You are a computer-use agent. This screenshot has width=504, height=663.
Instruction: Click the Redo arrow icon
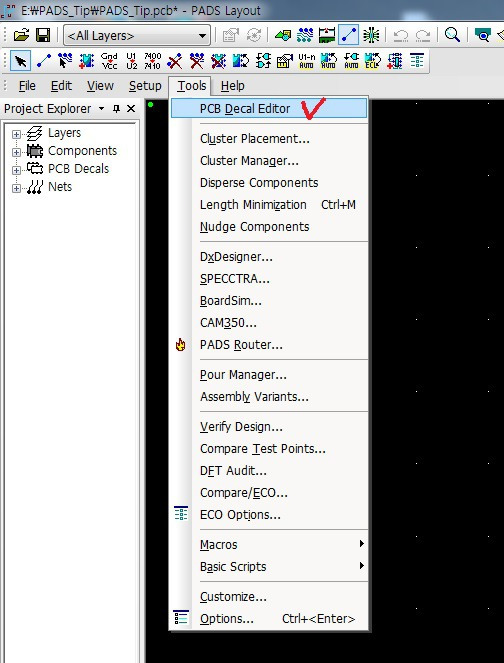coord(423,36)
